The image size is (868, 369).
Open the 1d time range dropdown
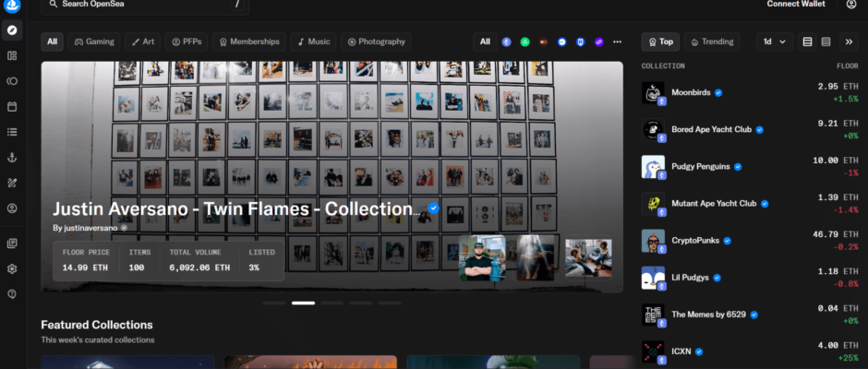[x=774, y=42]
